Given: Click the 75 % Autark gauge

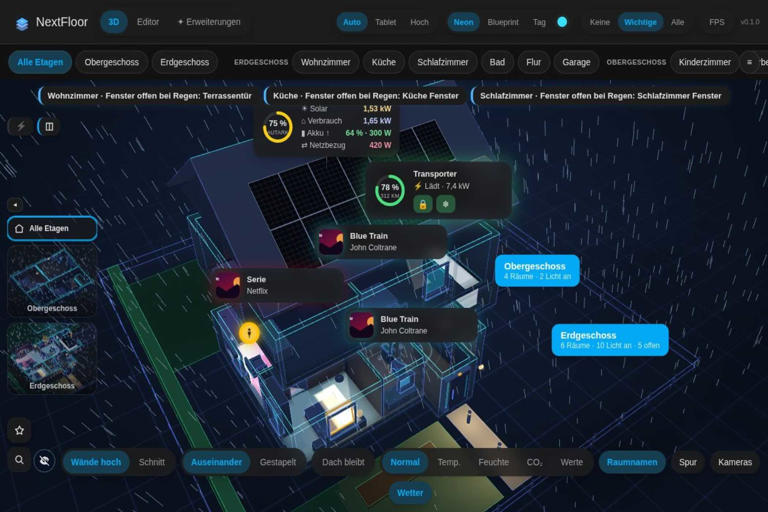Looking at the screenshot, I should (x=278, y=127).
